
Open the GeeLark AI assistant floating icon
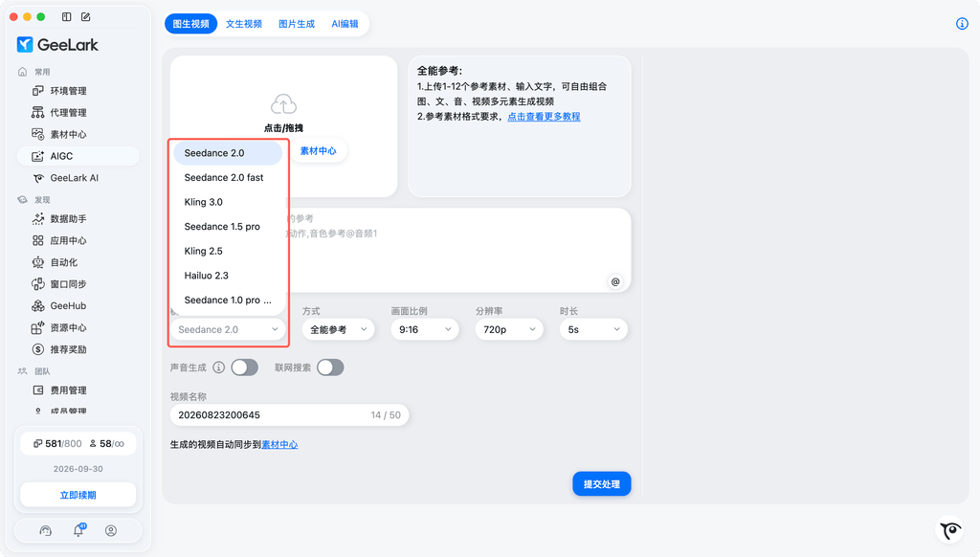point(951,530)
